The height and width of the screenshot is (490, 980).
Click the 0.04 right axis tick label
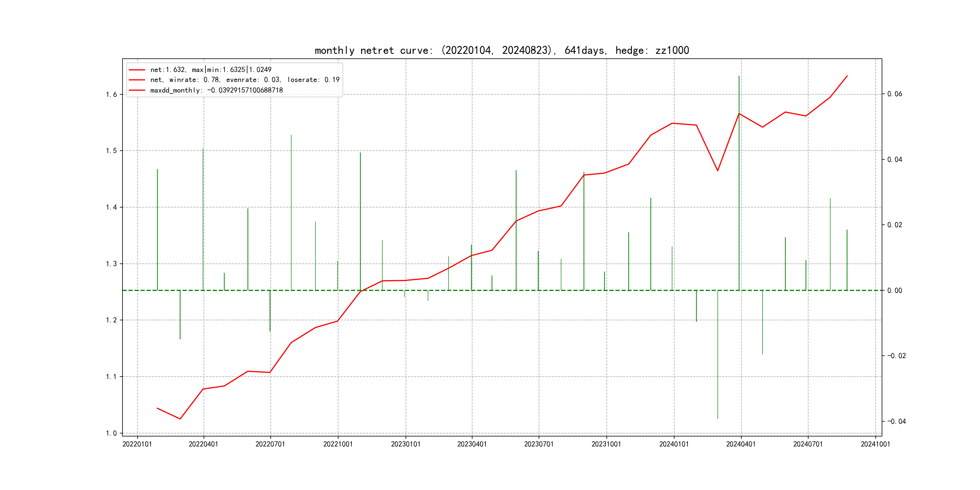[894, 159]
